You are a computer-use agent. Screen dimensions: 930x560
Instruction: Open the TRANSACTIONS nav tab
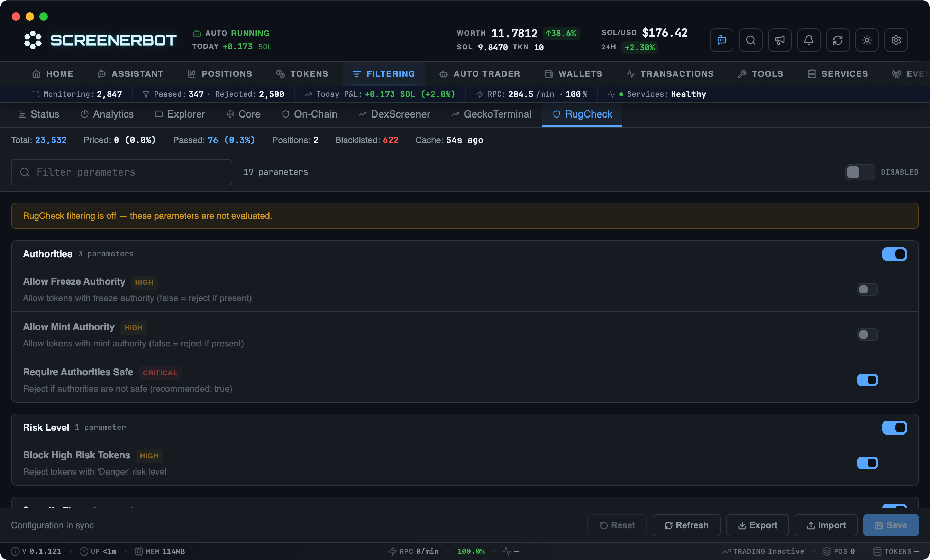[x=669, y=74]
